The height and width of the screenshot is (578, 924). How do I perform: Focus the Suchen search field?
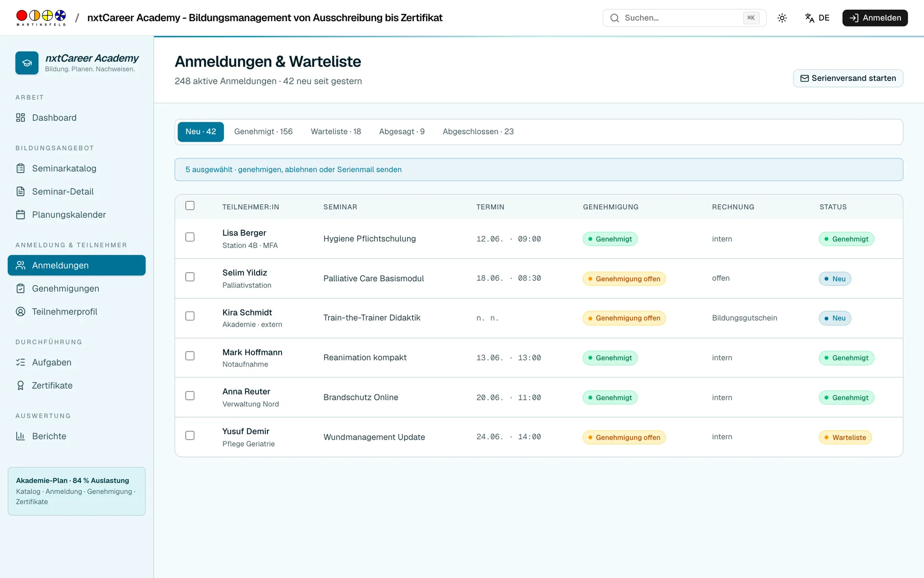pyautogui.click(x=684, y=18)
